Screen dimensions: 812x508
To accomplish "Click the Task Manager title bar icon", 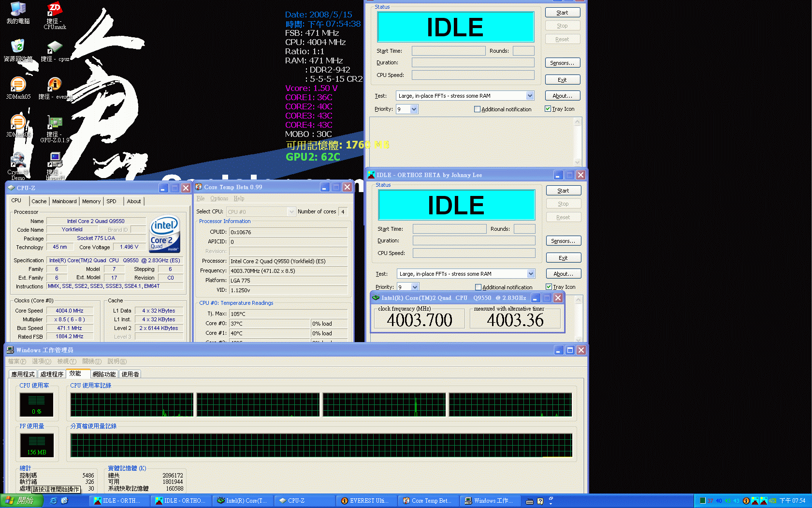I will pyautogui.click(x=10, y=350).
